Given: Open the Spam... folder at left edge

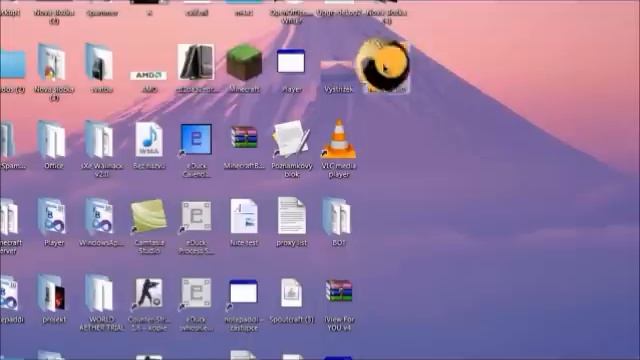Looking at the screenshot, I should pyautogui.click(x=9, y=140).
